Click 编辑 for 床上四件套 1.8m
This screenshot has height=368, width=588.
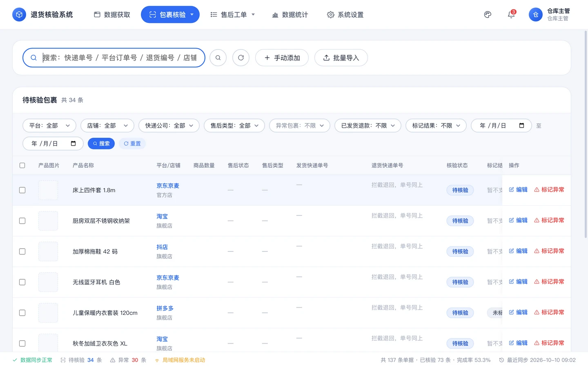click(x=518, y=190)
